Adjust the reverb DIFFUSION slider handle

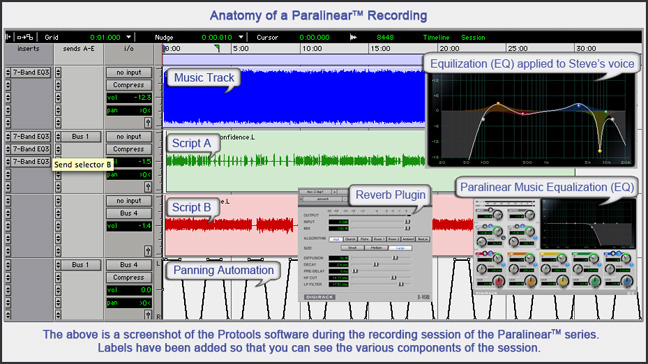tap(395, 258)
